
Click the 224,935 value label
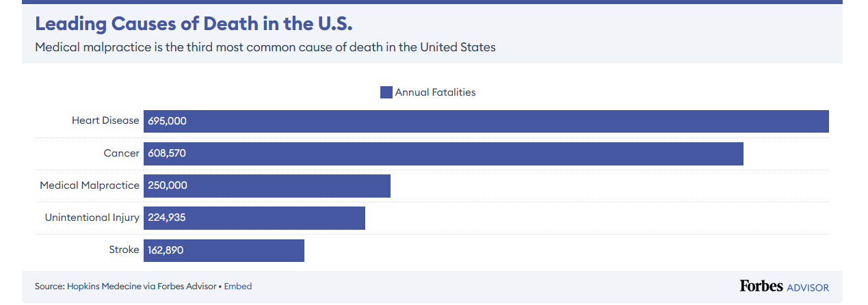167,218
